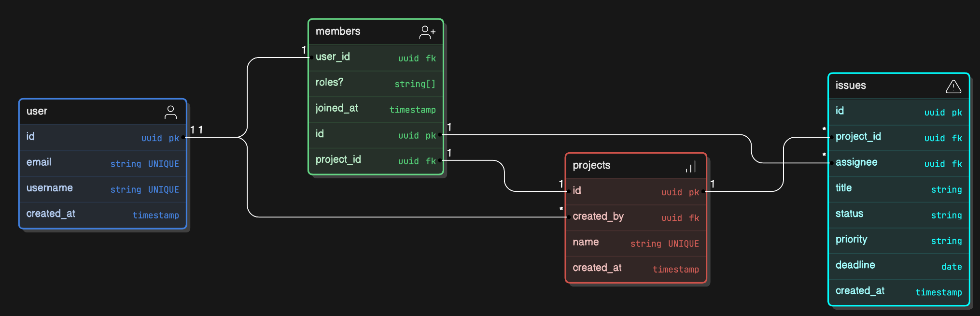The height and width of the screenshot is (316, 980).
Task: Select the user_id foreign key row
Action: click(376, 57)
